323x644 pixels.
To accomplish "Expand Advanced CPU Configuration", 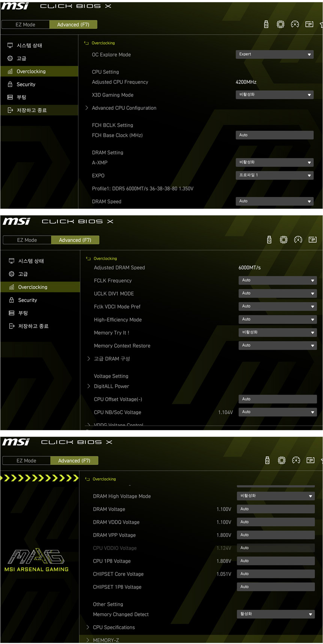I will tap(124, 108).
